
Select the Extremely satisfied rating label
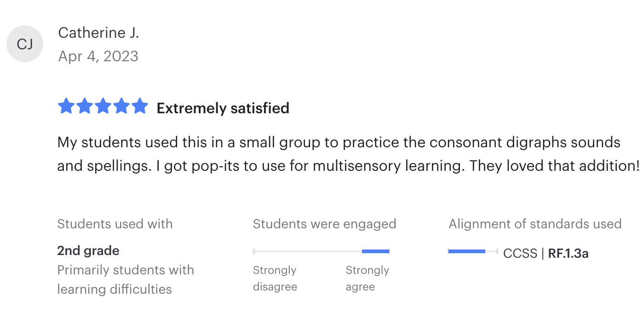[223, 108]
